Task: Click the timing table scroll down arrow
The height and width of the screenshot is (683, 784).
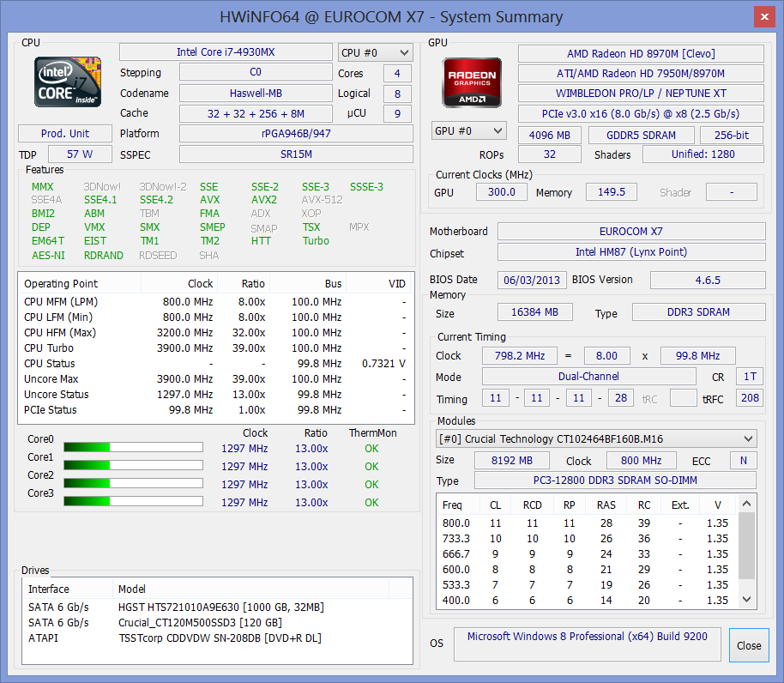Action: [746, 599]
